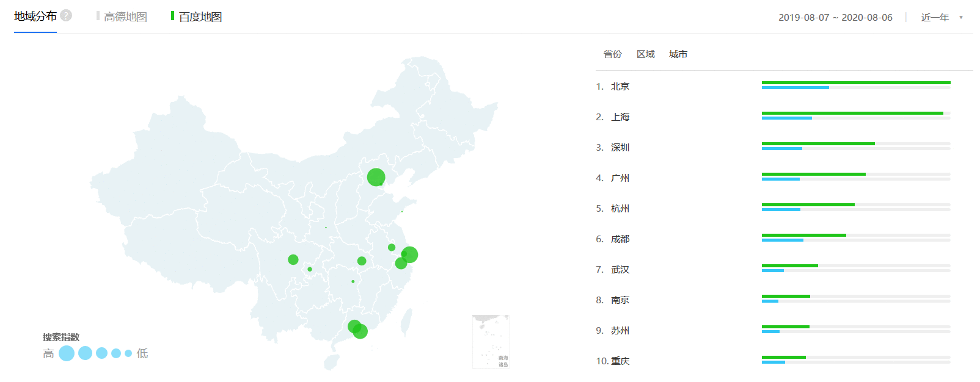Toggle the 高德地图 series
Screen dimensions: 980x382
click(x=122, y=16)
